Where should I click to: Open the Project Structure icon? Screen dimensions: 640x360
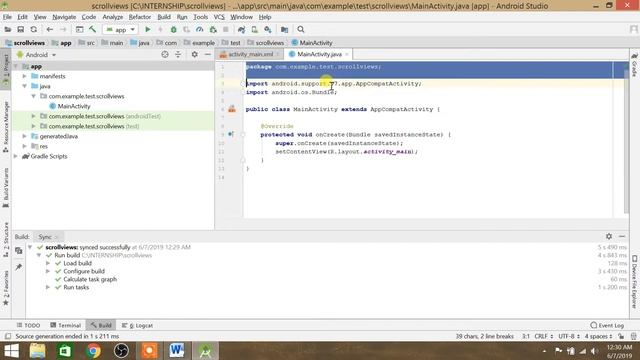(284, 29)
